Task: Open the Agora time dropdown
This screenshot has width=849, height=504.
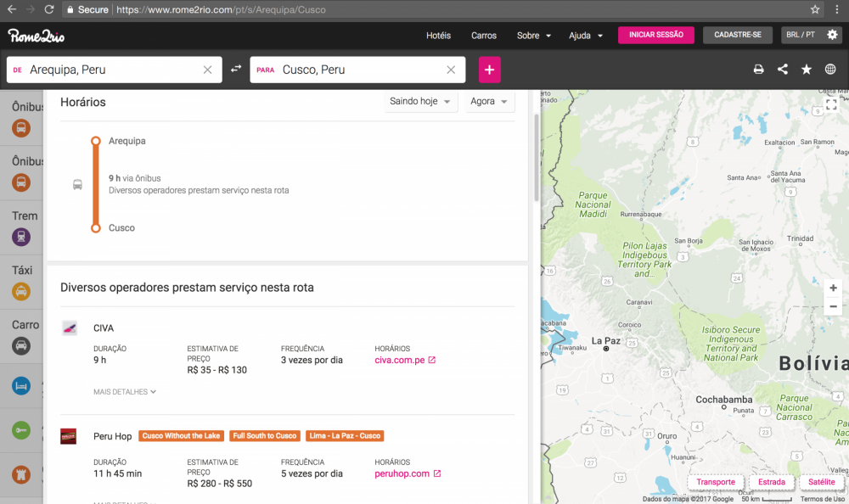Action: click(489, 102)
